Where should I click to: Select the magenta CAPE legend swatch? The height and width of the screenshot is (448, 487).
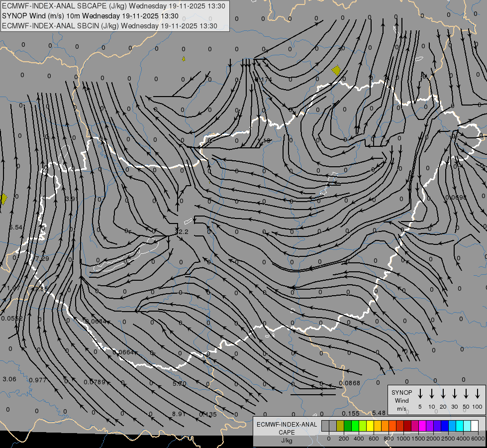click(422, 426)
